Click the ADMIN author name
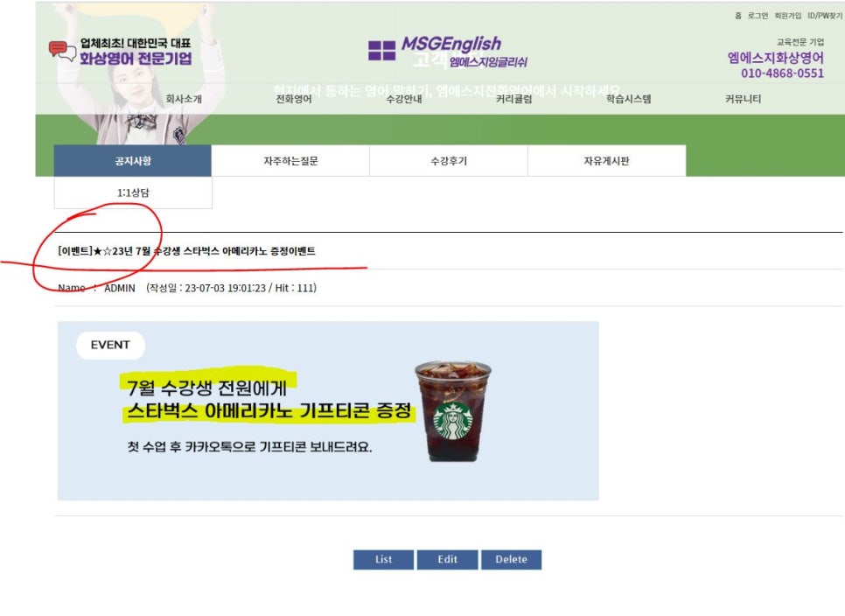 (x=120, y=289)
